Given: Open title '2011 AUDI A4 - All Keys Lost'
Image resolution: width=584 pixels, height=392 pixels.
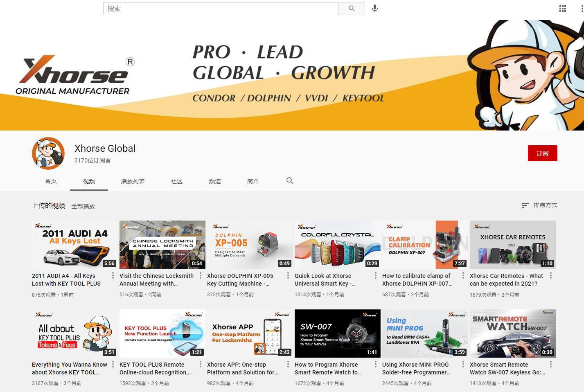Looking at the screenshot, I should pos(66,279).
